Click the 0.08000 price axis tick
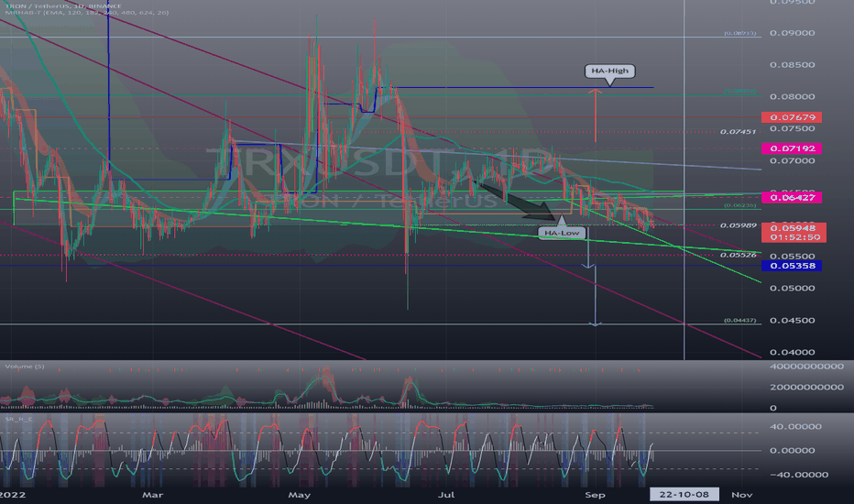 pos(792,96)
